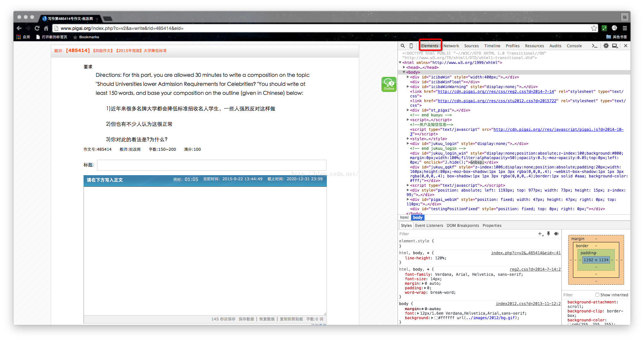Add new style rule plus icon
The width and height of the screenshot is (644, 341).
tap(541, 234)
